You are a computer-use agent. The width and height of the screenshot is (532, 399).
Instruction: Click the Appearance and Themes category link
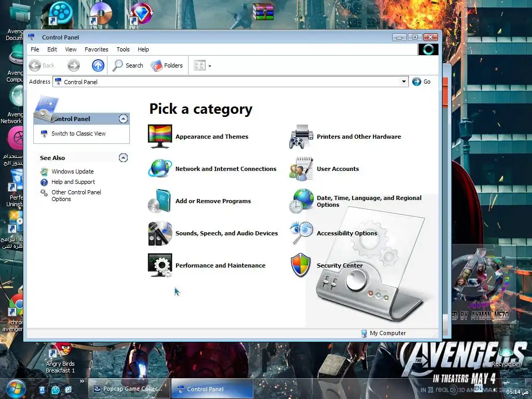(x=212, y=137)
